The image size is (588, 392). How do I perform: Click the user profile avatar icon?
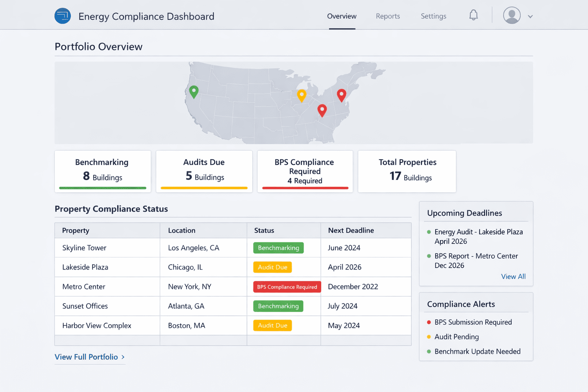pos(511,16)
